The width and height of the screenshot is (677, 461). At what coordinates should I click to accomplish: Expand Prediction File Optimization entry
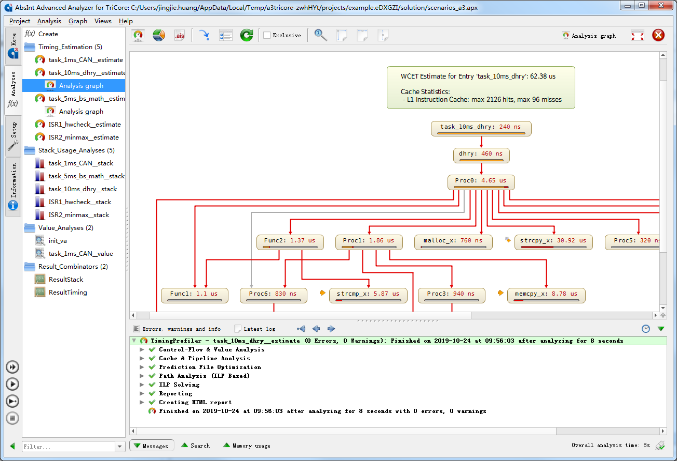click(142, 367)
